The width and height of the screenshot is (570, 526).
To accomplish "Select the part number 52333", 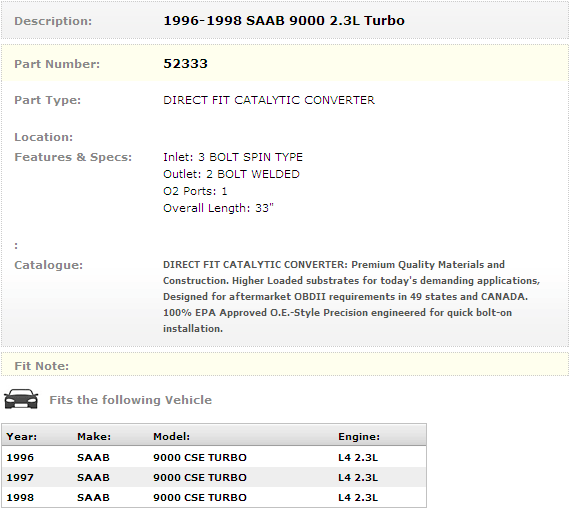I will [185, 64].
